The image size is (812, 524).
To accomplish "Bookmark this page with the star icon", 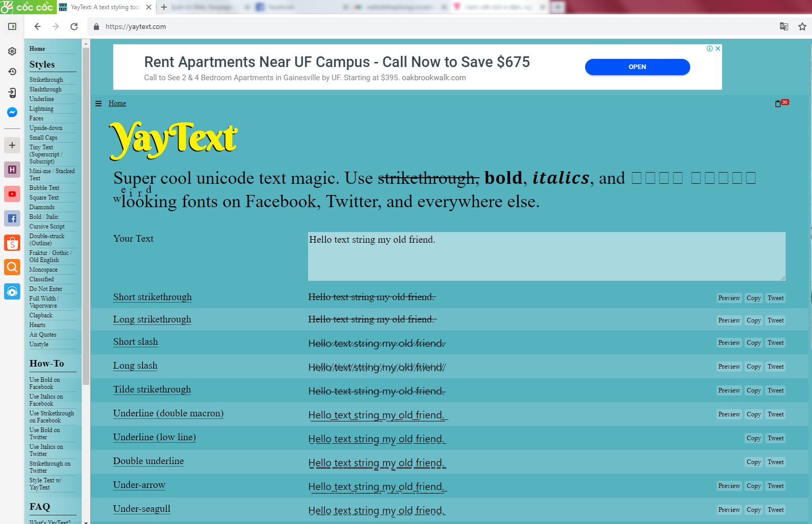I will [802, 26].
